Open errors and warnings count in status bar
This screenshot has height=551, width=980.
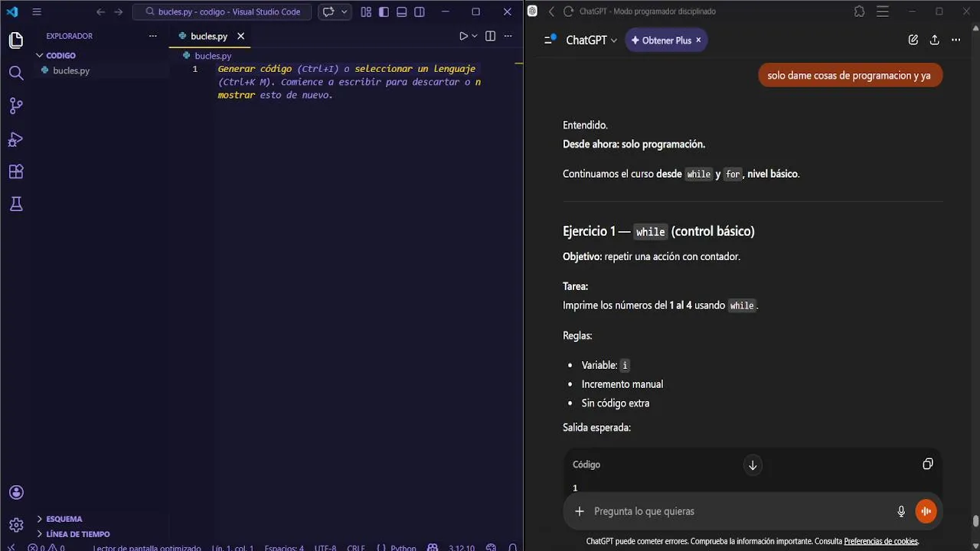46,547
